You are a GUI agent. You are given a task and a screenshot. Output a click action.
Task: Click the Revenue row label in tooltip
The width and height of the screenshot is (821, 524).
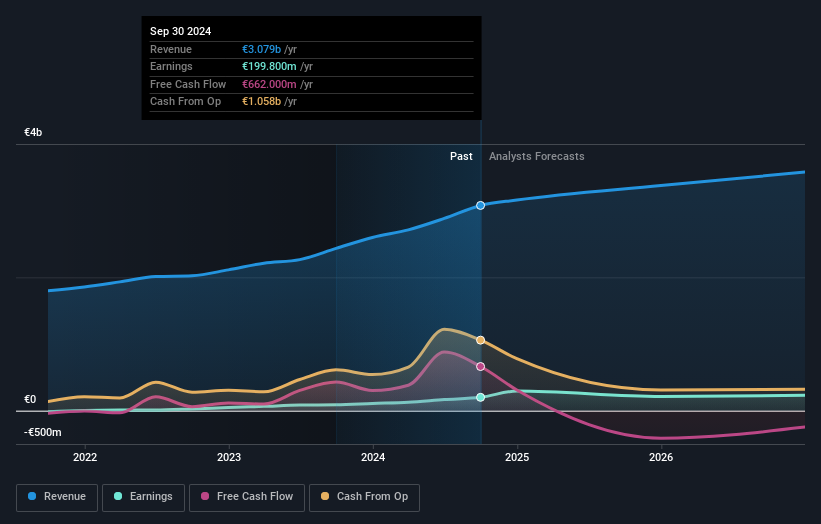pos(171,49)
